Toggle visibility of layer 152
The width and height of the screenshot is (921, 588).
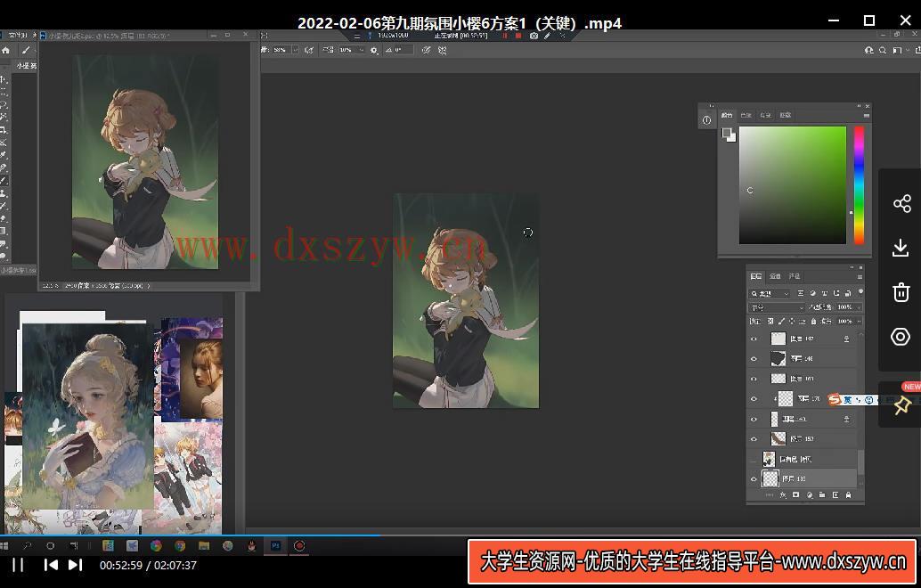point(754,439)
